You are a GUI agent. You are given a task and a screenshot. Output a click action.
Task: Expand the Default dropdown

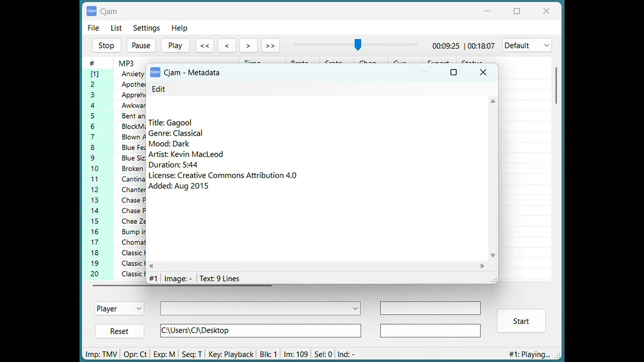[527, 45]
